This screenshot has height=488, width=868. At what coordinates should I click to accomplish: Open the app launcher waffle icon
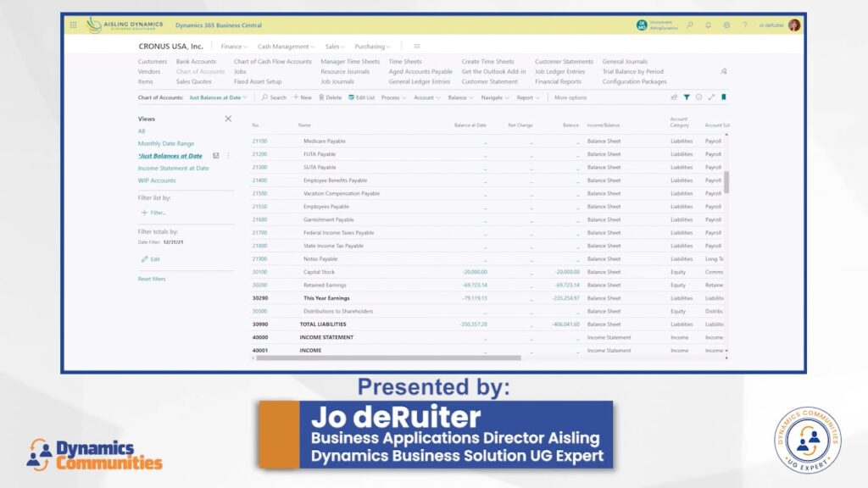pos(73,25)
